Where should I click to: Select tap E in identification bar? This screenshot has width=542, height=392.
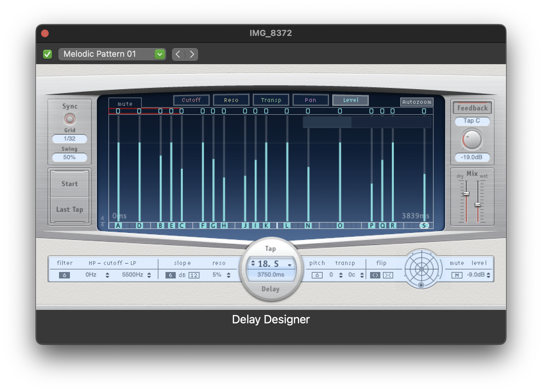pos(171,226)
